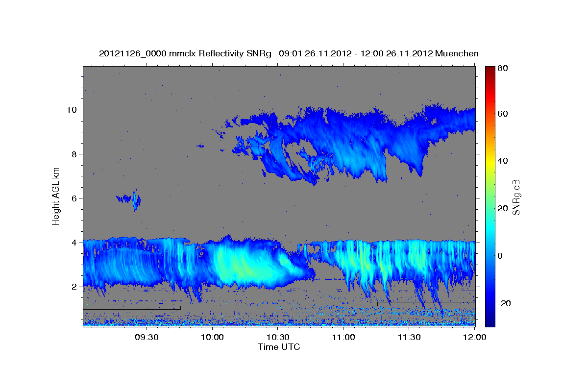Click the plot title with the "20121126_0000.mmclx Reflectivity SNRg" text

(289, 53)
